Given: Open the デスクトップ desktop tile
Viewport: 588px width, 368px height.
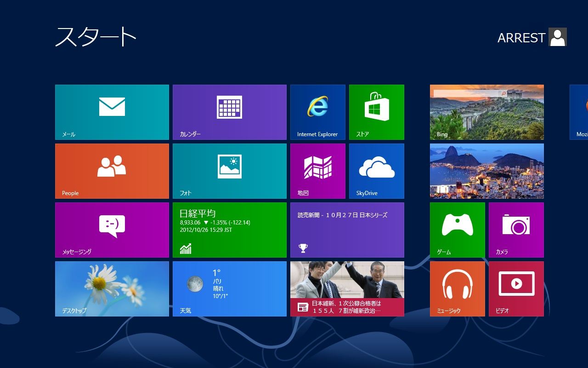Looking at the screenshot, I should click(x=112, y=289).
